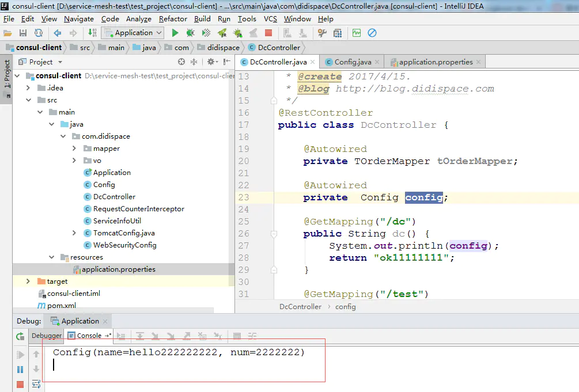The width and height of the screenshot is (579, 392).
Task: Select WebSecurityConfig in project tree
Action: pyautogui.click(x=124, y=245)
